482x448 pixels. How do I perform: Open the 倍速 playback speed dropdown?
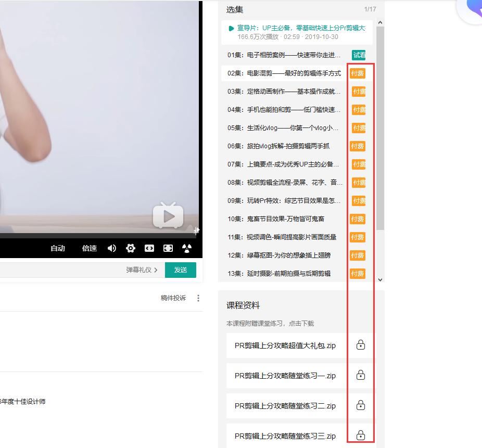pos(89,248)
